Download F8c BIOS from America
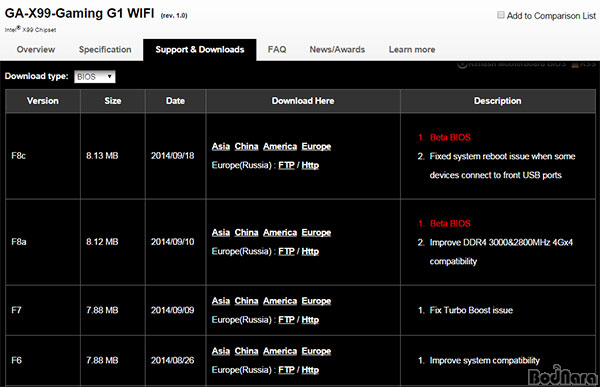 click(280, 147)
